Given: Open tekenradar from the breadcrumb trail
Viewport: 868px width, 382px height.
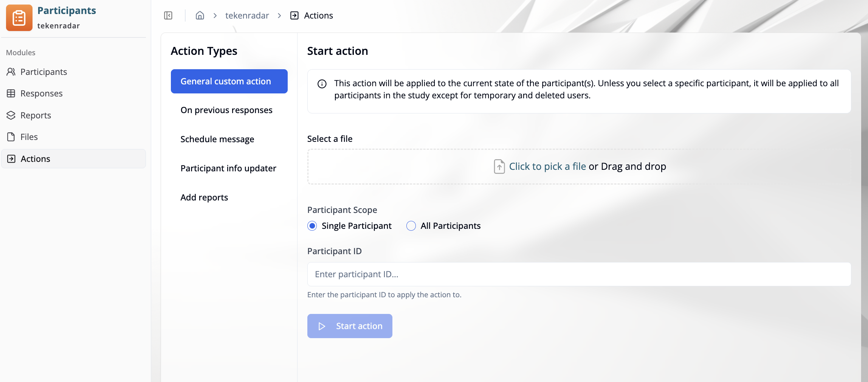Looking at the screenshot, I should pos(247,15).
